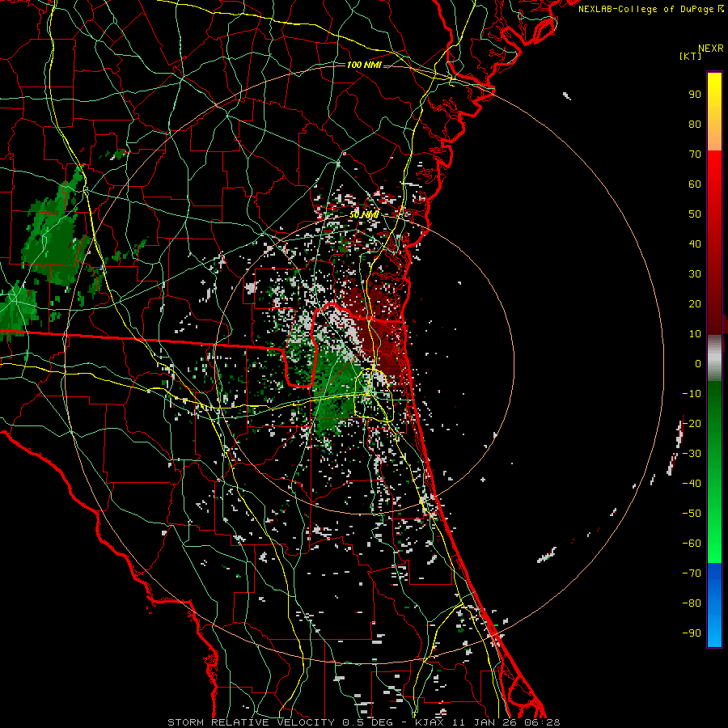Image resolution: width=728 pixels, height=728 pixels.
Task: Click the -10 knot scale label
Action: (x=692, y=394)
